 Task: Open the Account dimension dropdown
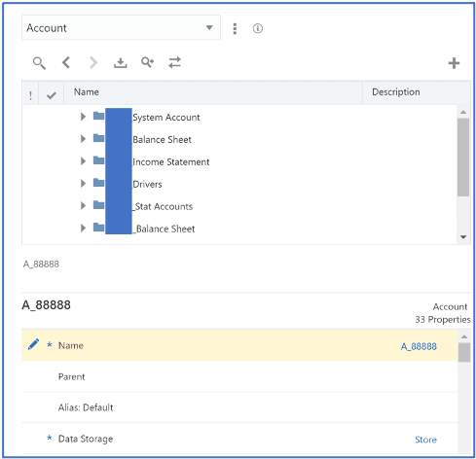point(121,27)
